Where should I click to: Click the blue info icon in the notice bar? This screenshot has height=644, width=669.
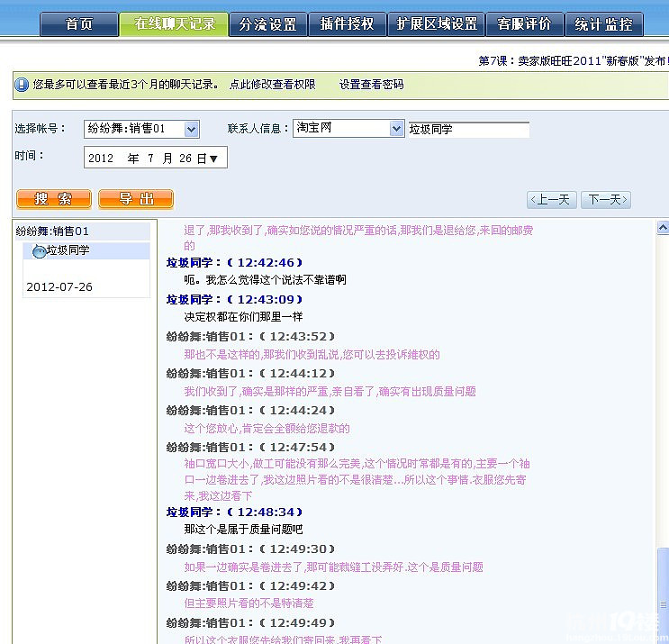click(x=22, y=85)
